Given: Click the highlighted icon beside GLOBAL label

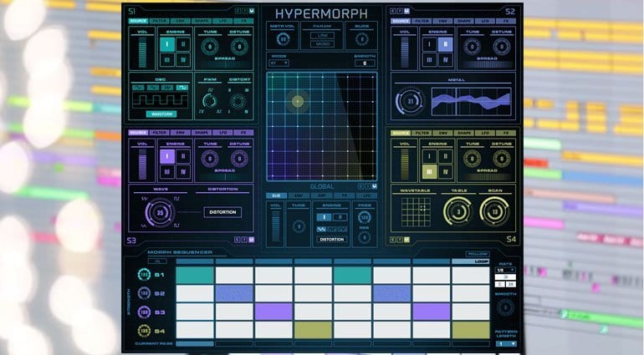Looking at the screenshot, I should [374, 186].
